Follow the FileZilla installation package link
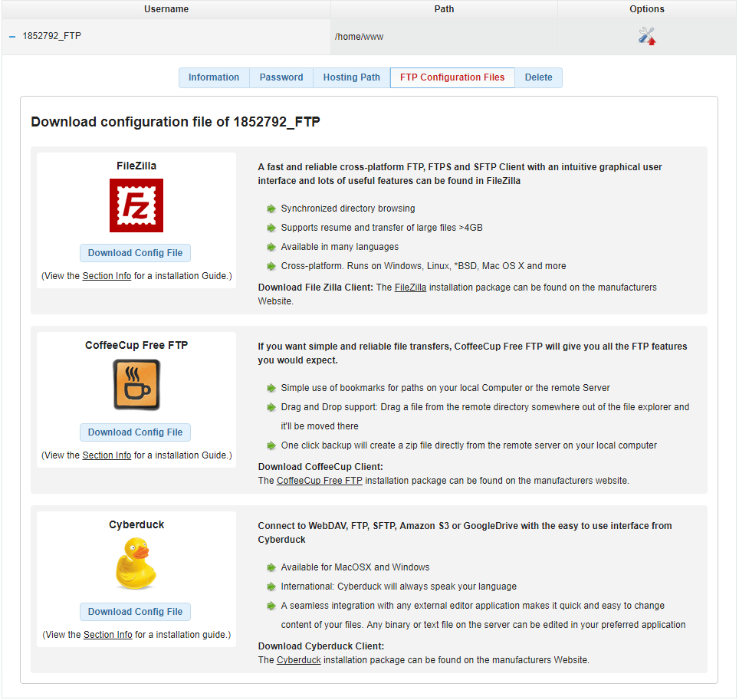Screen dimensions: 739x700 point(410,288)
